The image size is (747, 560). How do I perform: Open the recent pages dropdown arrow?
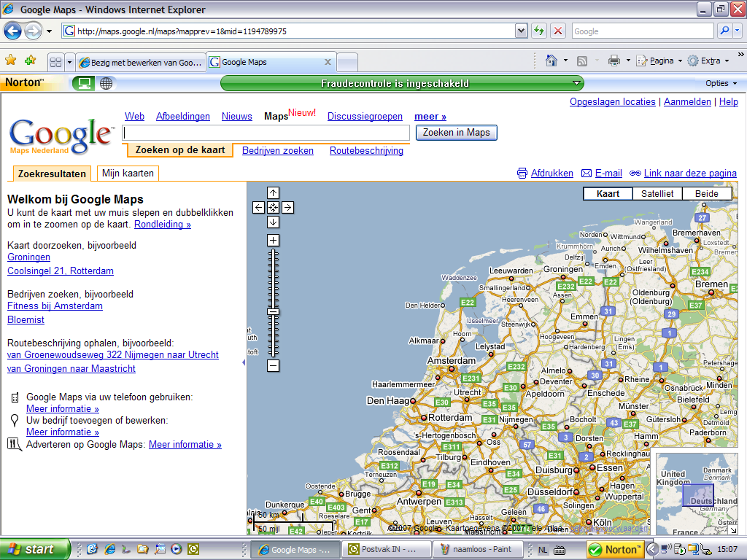(49, 31)
